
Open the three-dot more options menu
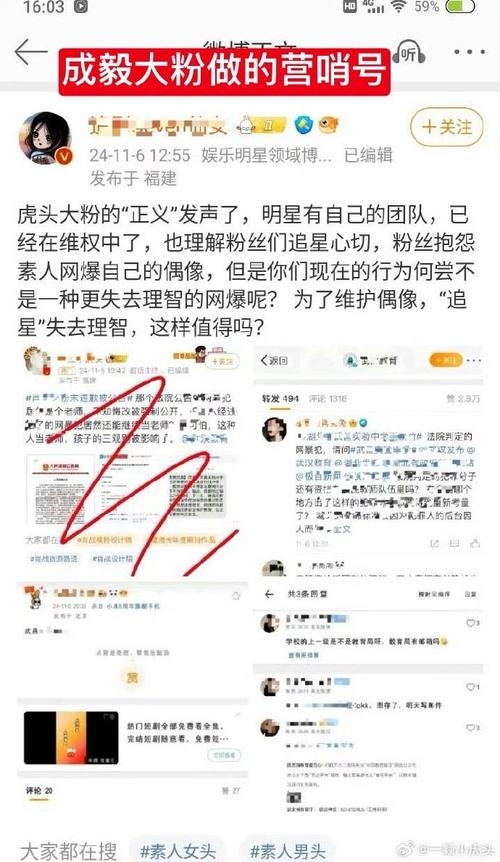pos(469,52)
